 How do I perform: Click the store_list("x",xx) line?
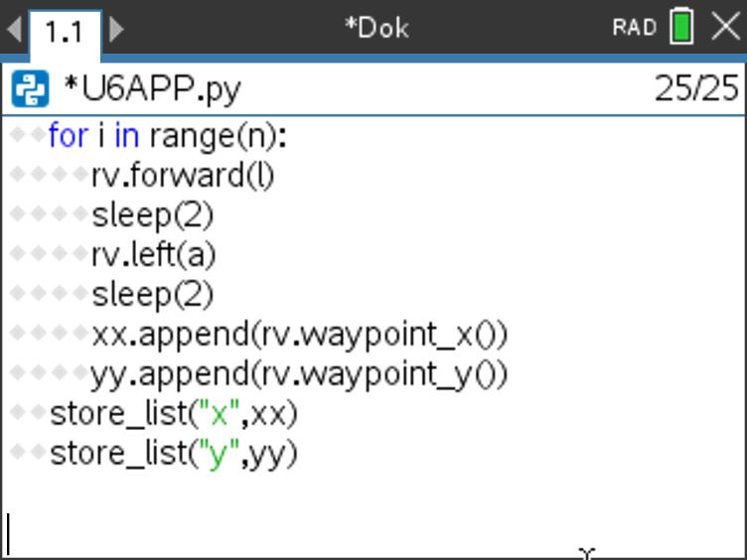173,414
